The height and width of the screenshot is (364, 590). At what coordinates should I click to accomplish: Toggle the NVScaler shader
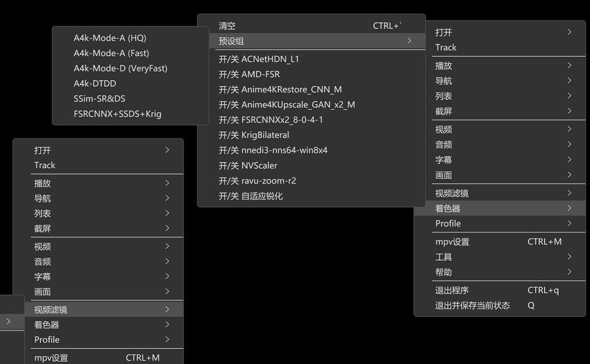click(x=248, y=166)
